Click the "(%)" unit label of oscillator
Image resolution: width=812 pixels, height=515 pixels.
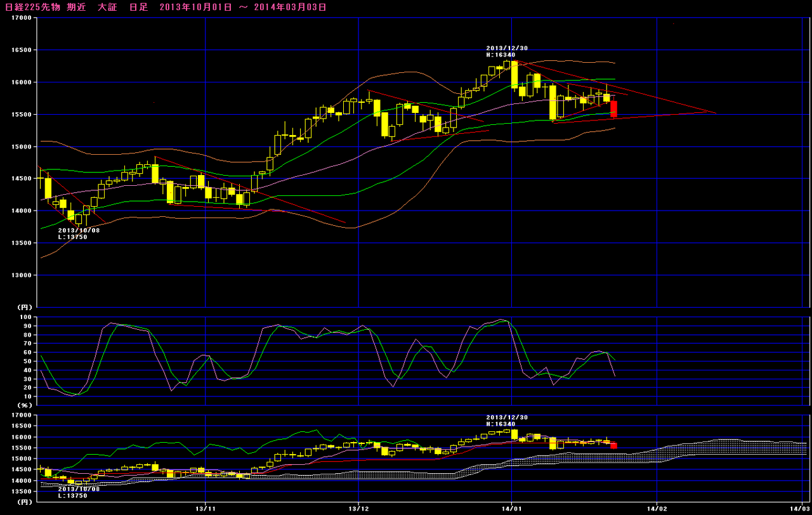click(25, 405)
